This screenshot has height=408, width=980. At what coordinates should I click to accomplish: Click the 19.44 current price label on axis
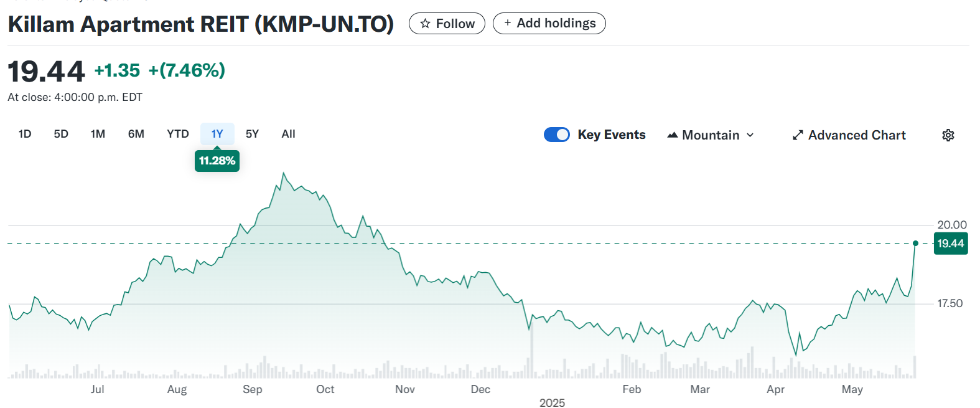[950, 244]
